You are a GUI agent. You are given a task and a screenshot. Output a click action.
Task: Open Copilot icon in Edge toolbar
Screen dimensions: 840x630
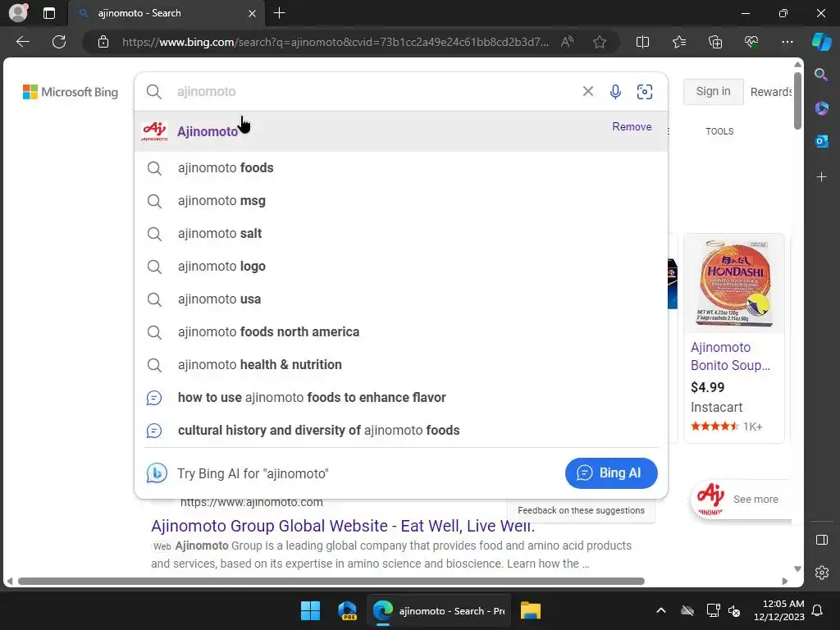pyautogui.click(x=821, y=42)
